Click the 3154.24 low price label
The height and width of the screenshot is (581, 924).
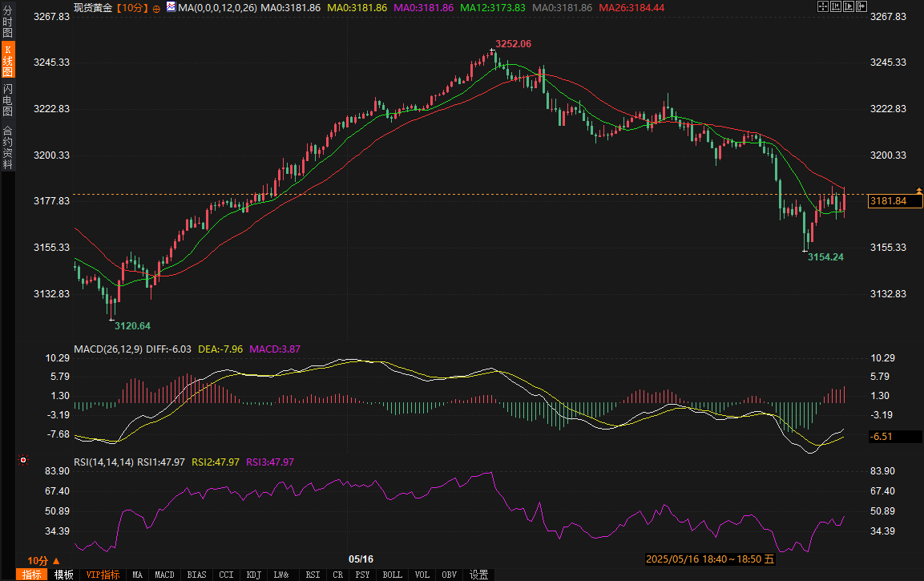[825, 257]
